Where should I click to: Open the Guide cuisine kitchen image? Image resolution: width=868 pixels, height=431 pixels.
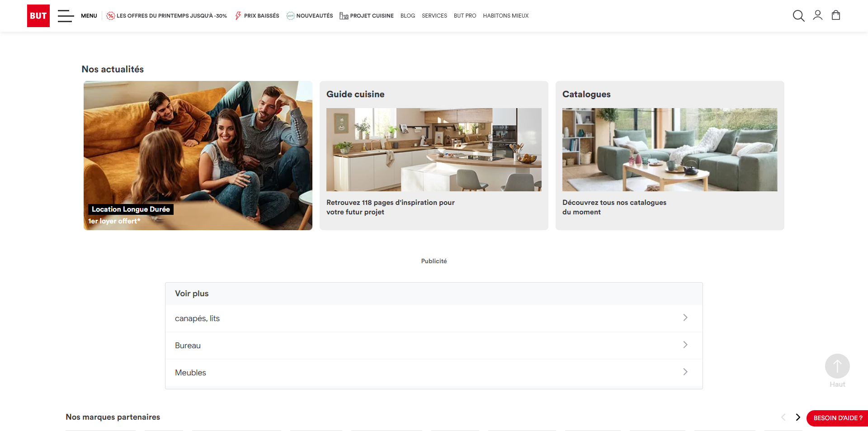[x=434, y=150]
